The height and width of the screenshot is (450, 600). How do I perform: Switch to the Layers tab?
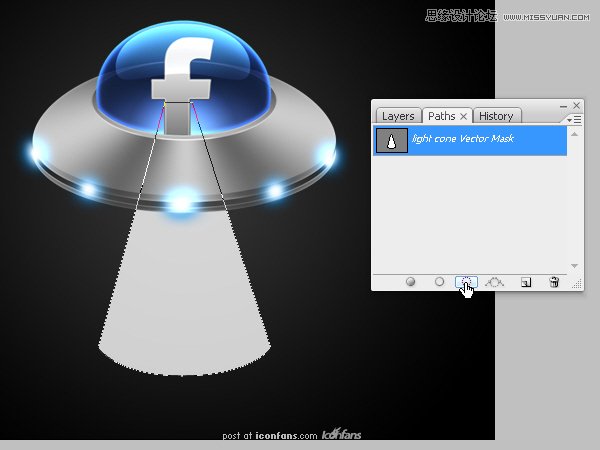pos(398,116)
